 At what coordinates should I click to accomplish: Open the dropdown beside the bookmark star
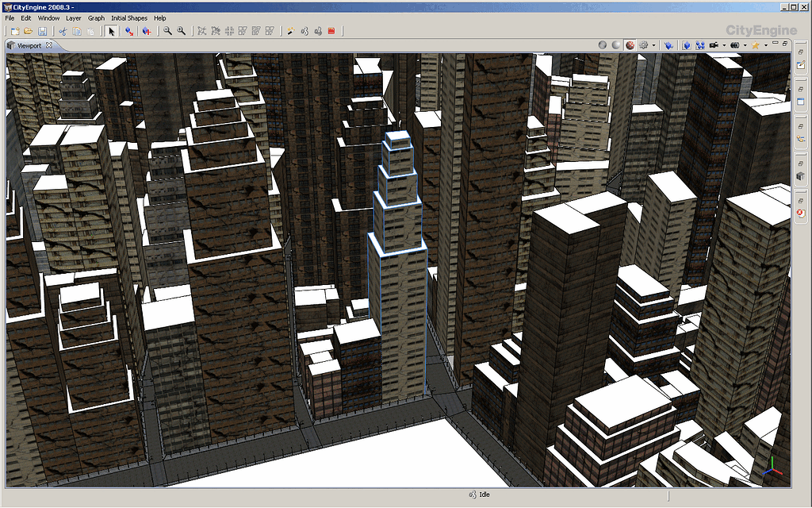[766, 44]
